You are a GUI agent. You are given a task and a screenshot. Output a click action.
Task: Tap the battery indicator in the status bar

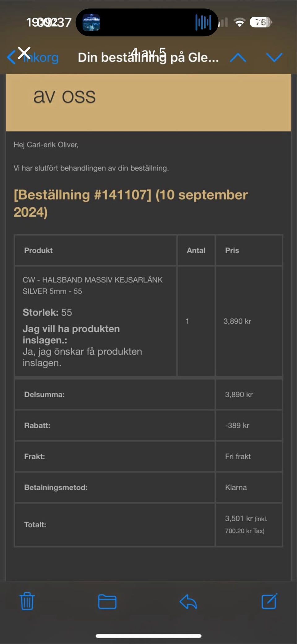[261, 22]
